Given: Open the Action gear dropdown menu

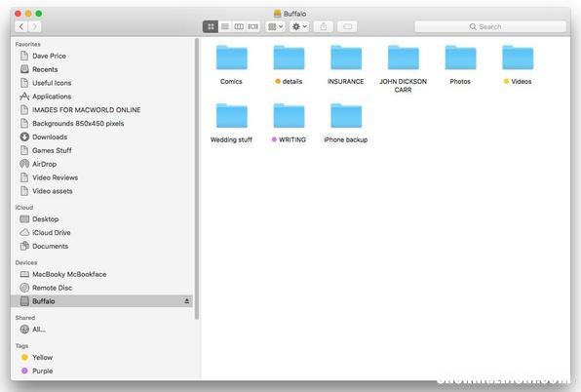Looking at the screenshot, I should [x=299, y=26].
